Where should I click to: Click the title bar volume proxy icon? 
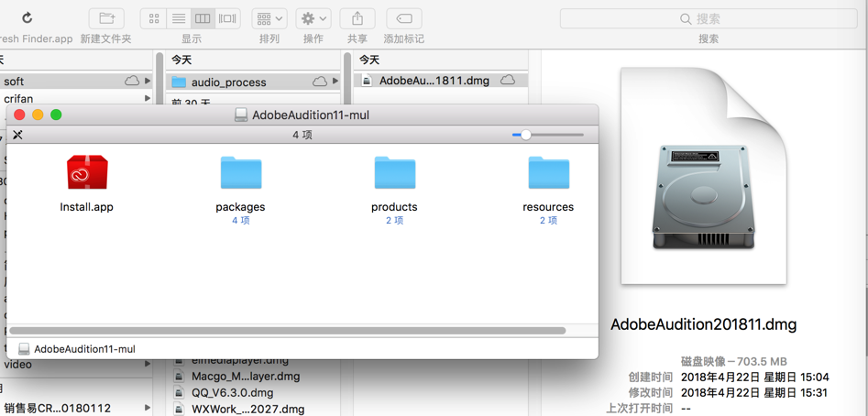241,115
